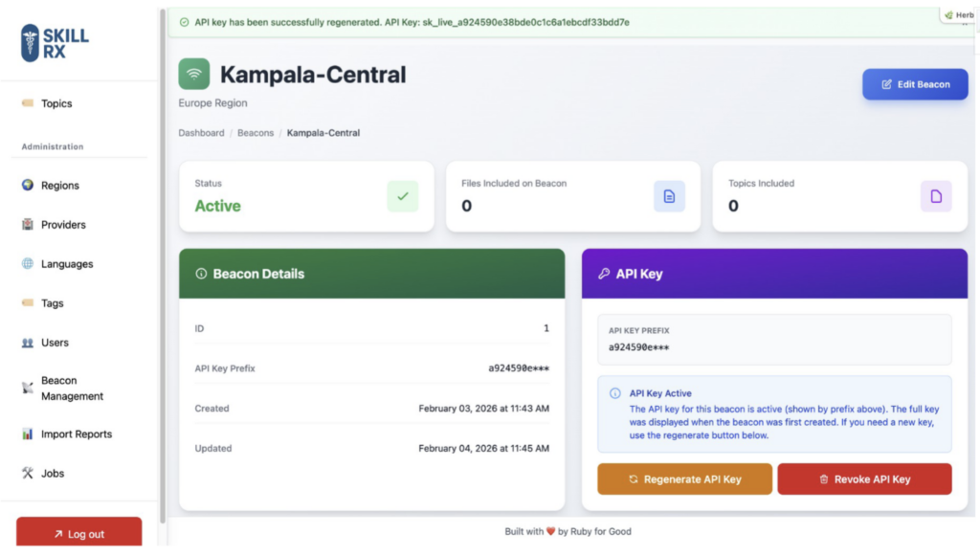Click the Built with Ruby for Good footer
Viewport: 980px width, 556px height.
[x=568, y=532]
